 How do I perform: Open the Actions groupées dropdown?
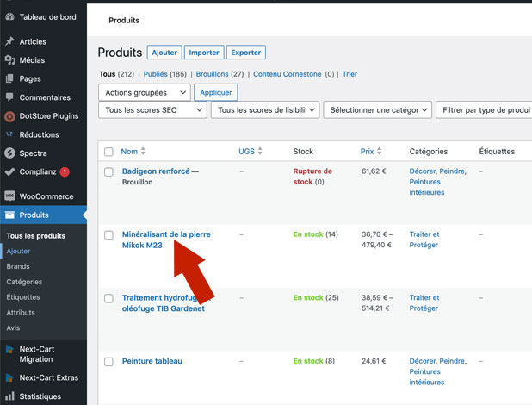[145, 92]
